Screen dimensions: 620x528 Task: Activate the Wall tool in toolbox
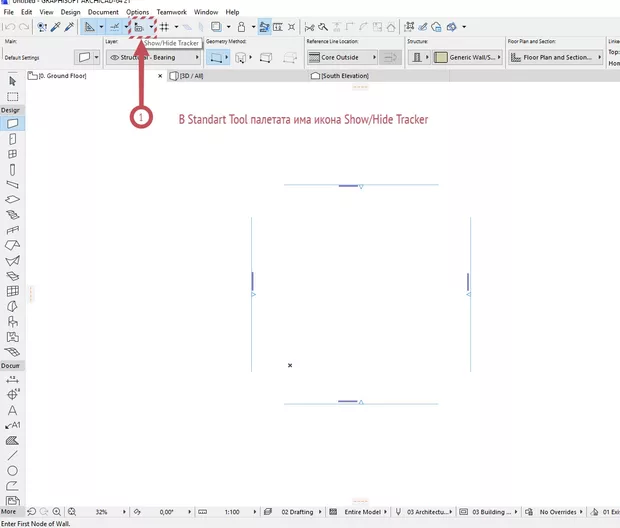(12, 123)
